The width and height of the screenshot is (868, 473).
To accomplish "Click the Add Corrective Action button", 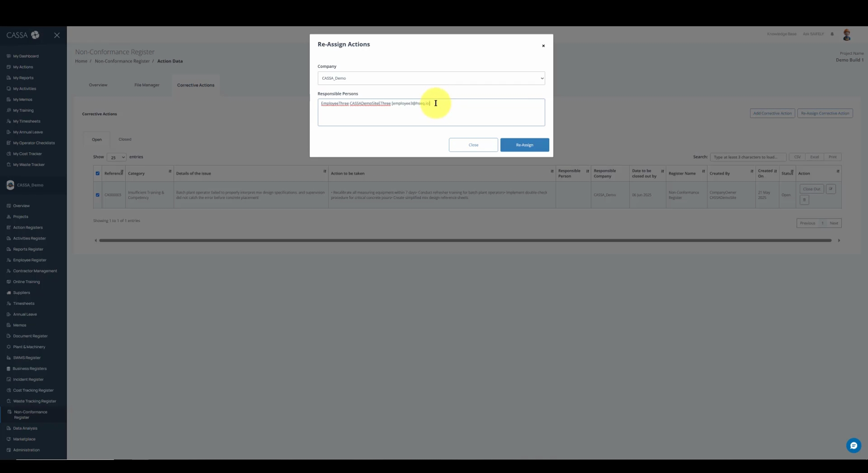I will tap(772, 113).
